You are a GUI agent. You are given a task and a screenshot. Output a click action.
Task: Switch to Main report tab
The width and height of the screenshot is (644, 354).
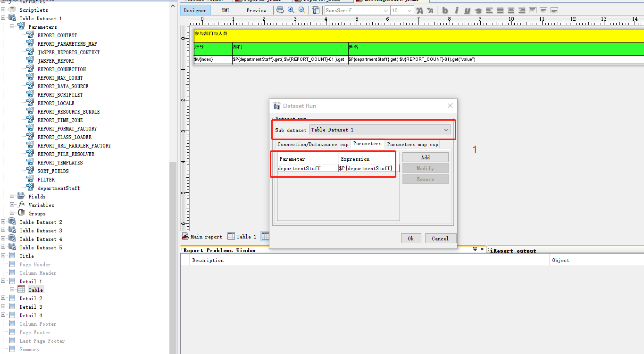point(202,237)
